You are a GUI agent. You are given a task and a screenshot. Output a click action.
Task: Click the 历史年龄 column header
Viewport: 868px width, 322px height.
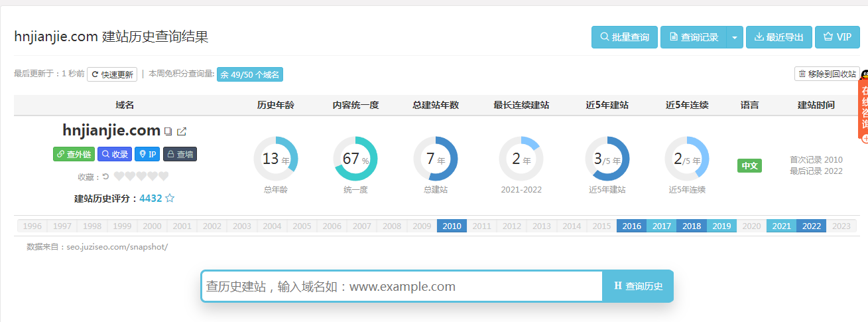(276, 105)
